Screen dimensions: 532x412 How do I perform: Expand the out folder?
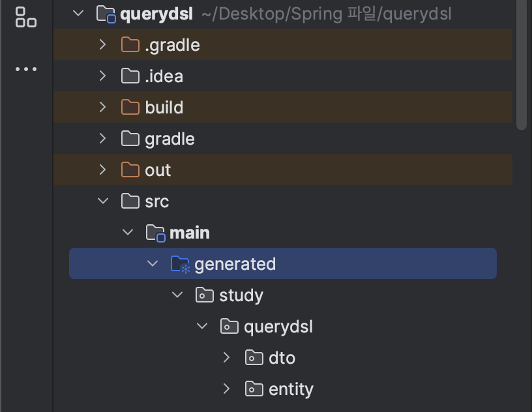click(102, 169)
